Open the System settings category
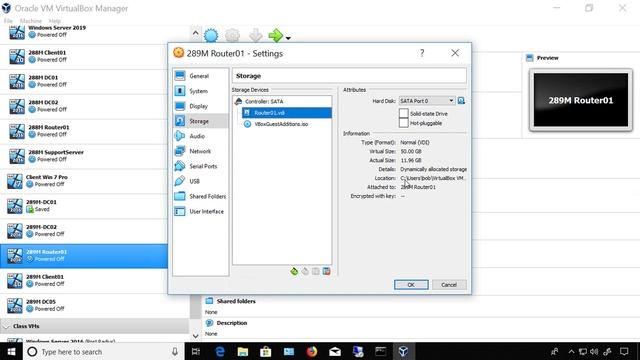Viewport: 640px width, 360px height. 200,91
